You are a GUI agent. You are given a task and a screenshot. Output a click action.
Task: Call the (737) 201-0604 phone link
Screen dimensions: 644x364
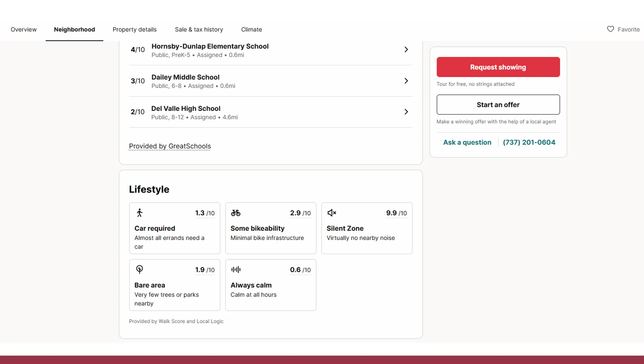(529, 142)
